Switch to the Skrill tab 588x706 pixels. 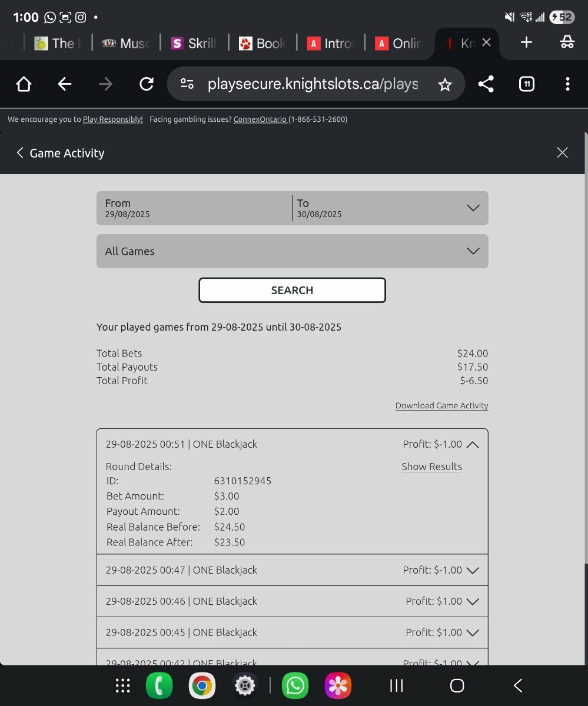pos(194,43)
